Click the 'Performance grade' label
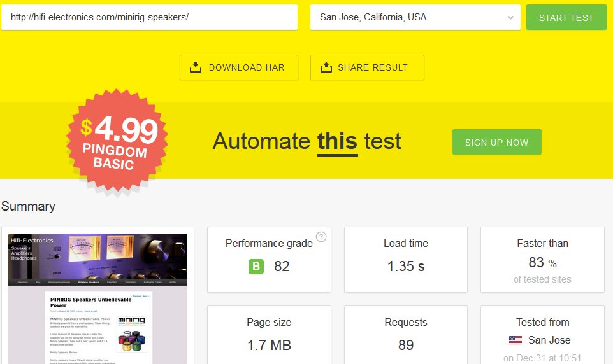613x364 pixels. (x=269, y=243)
